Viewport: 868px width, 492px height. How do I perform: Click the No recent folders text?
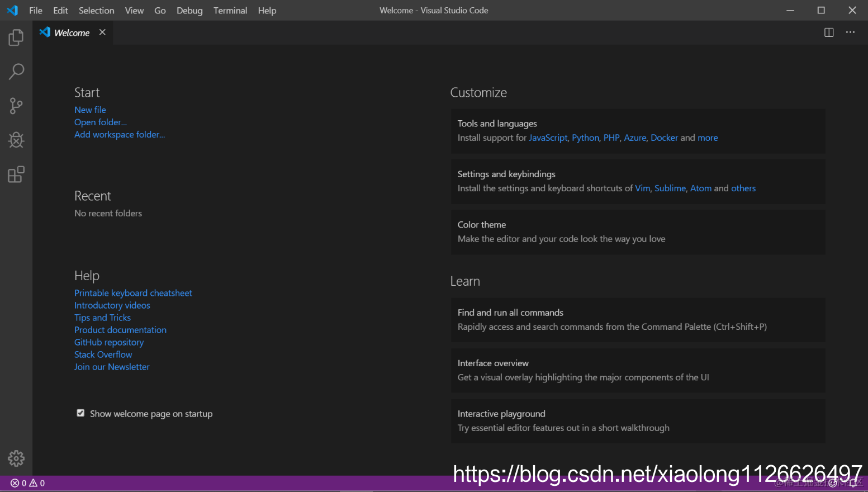point(108,214)
